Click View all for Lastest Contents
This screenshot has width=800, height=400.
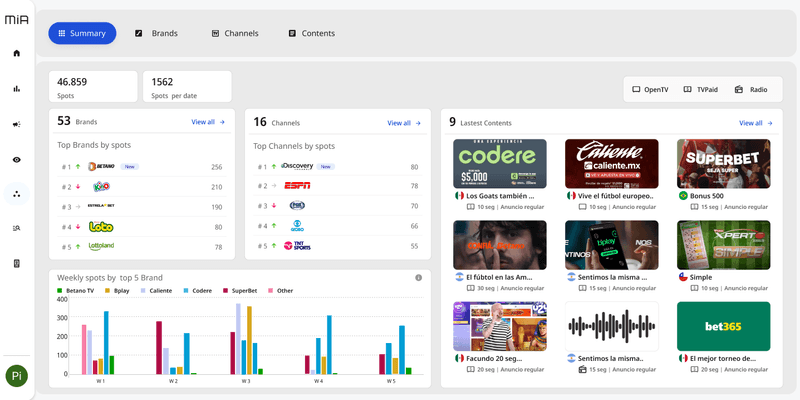click(x=756, y=123)
